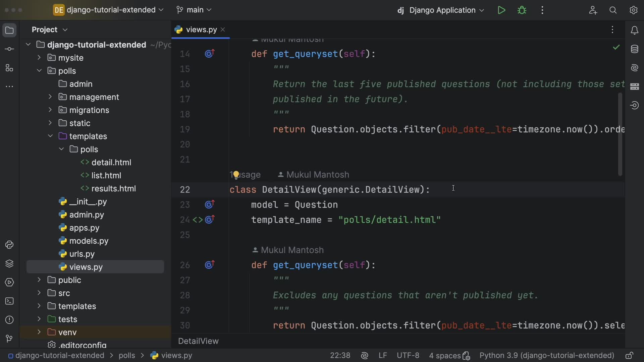Open detail.html in the project tree

(x=111, y=163)
